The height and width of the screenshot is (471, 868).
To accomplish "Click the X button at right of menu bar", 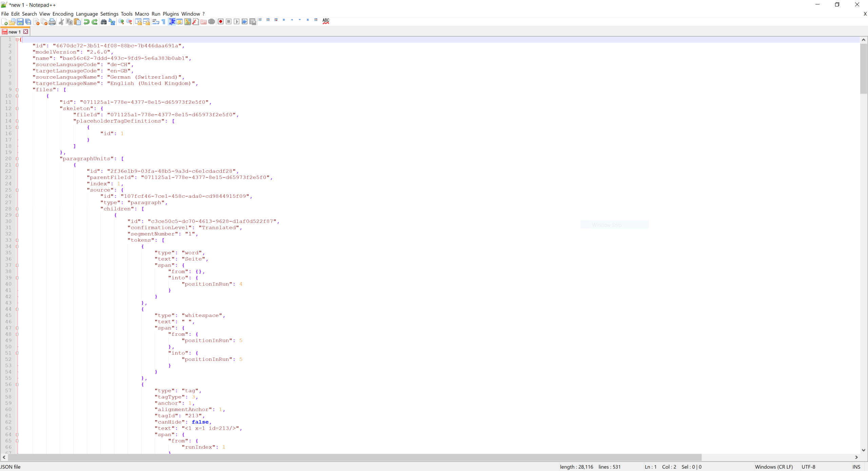I will pos(865,14).
